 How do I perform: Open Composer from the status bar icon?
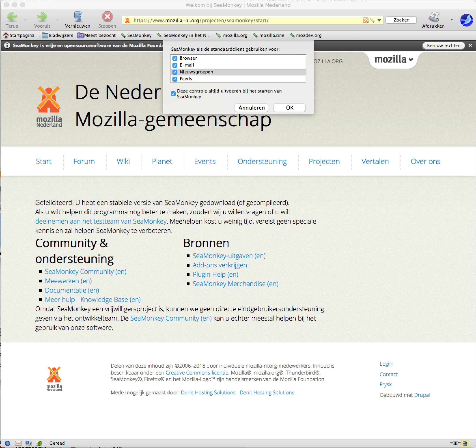[x=28, y=443]
